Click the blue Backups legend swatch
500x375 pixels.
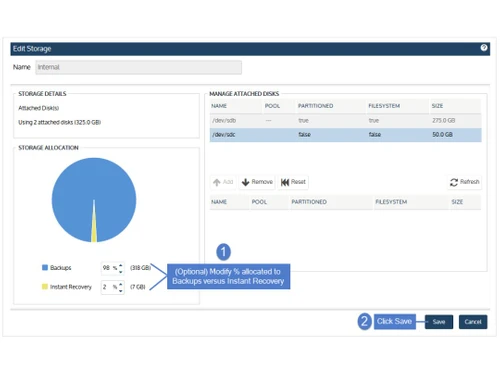(45, 267)
